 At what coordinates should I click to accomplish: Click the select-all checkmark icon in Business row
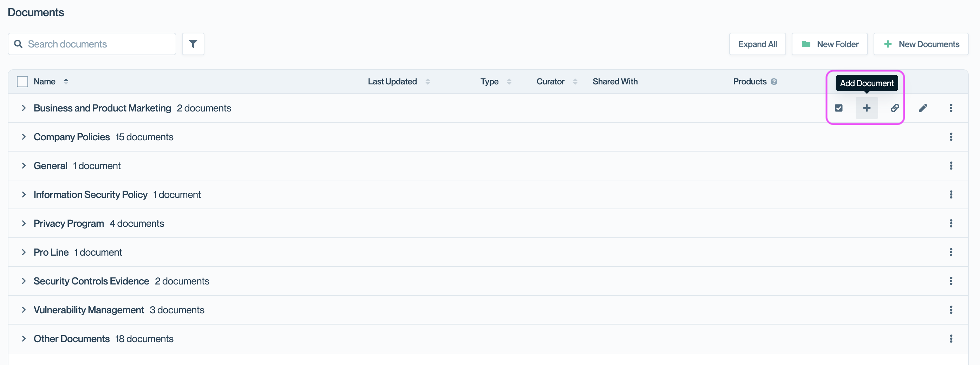(x=838, y=108)
